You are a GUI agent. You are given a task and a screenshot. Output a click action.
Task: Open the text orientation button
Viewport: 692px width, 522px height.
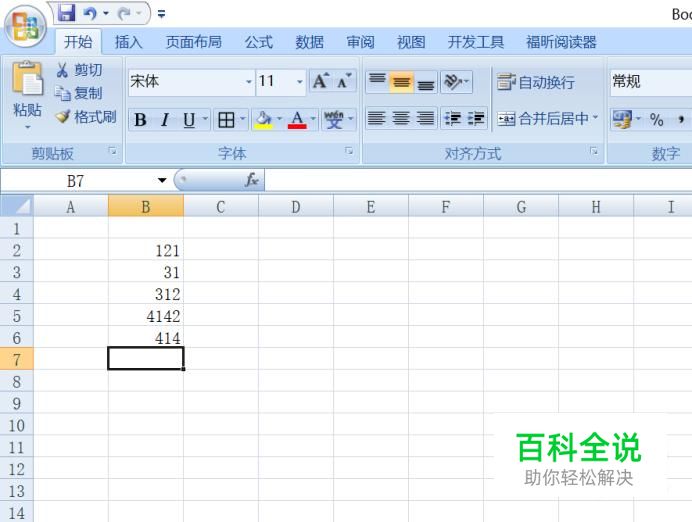point(456,82)
